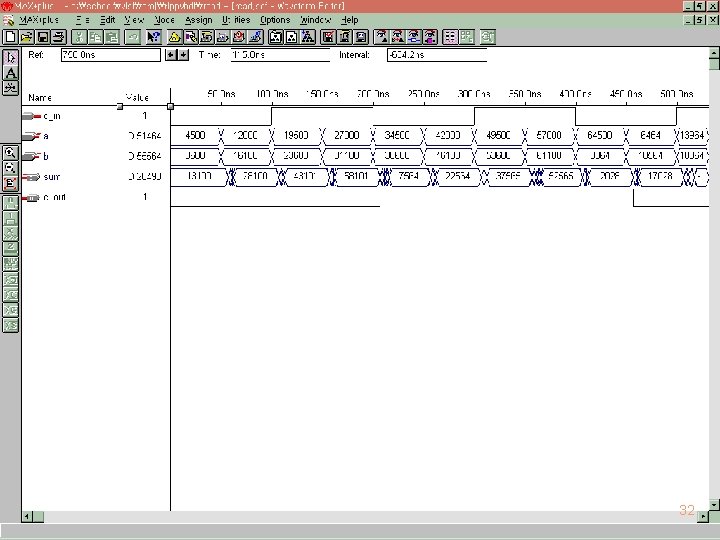Open the Help menu
The image size is (720, 540).
349,20
